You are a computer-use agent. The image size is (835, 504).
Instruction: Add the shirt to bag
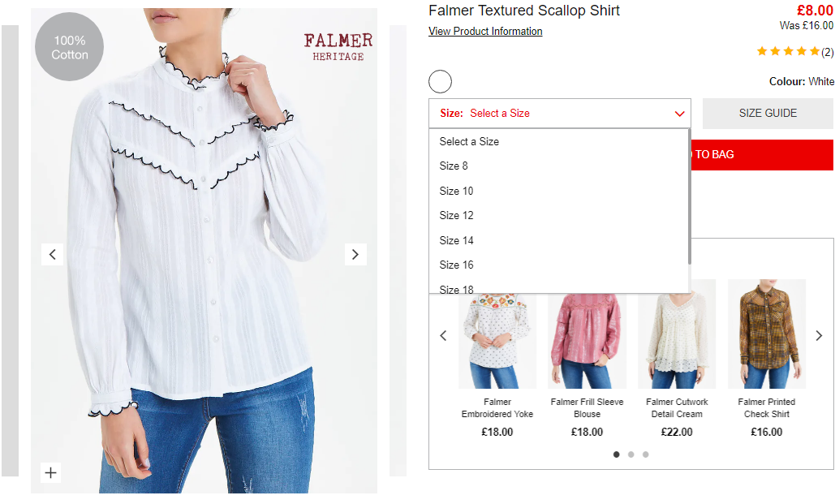pyautogui.click(x=762, y=154)
